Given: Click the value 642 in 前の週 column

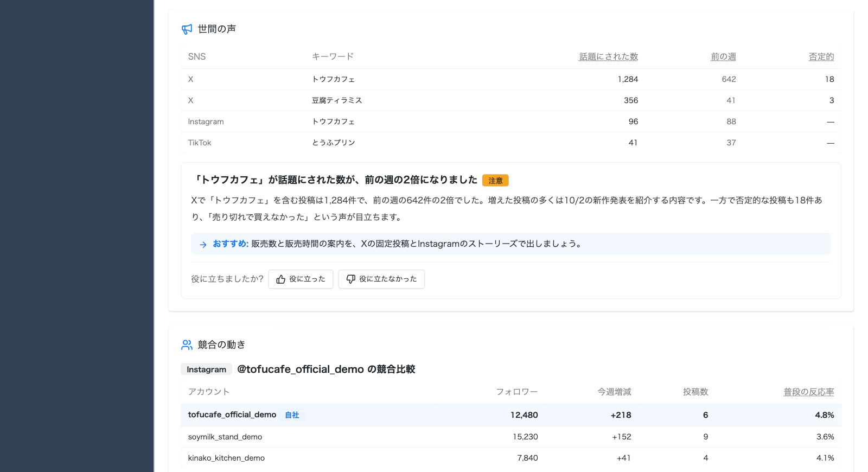Looking at the screenshot, I should point(729,79).
